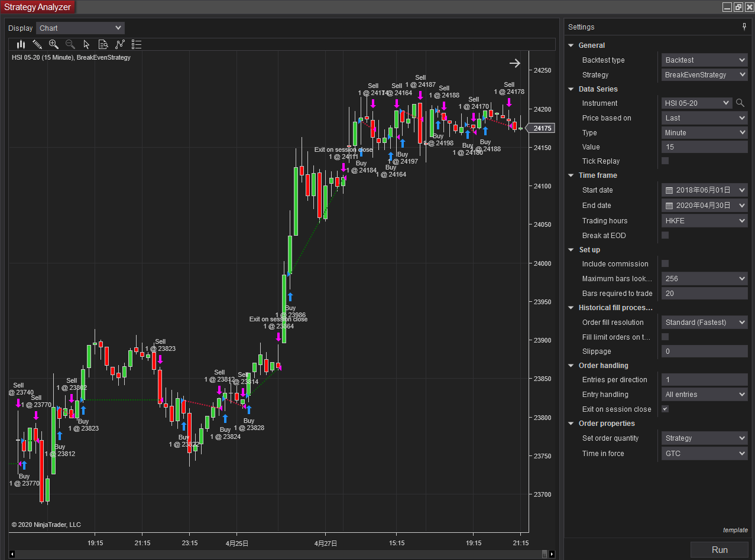The width and height of the screenshot is (755, 560).
Task: Collapse the Time frame section
Action: 571,175
